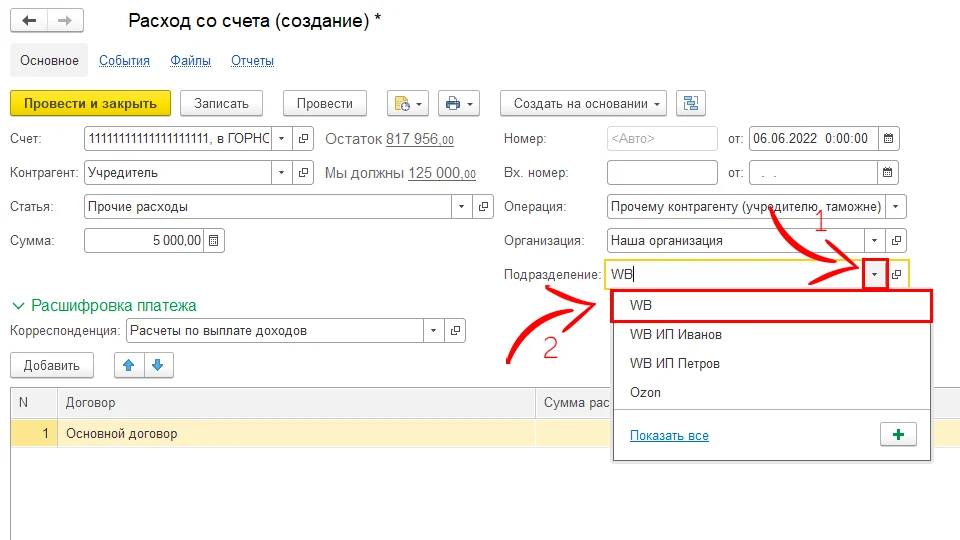Click the Показать все link
Viewport: 960px width, 540px height.
[x=669, y=436]
